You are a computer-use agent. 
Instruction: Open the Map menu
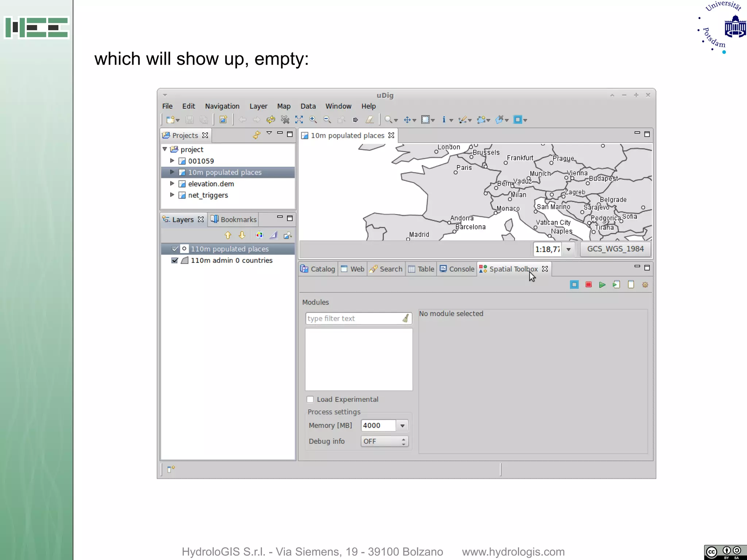click(x=284, y=106)
